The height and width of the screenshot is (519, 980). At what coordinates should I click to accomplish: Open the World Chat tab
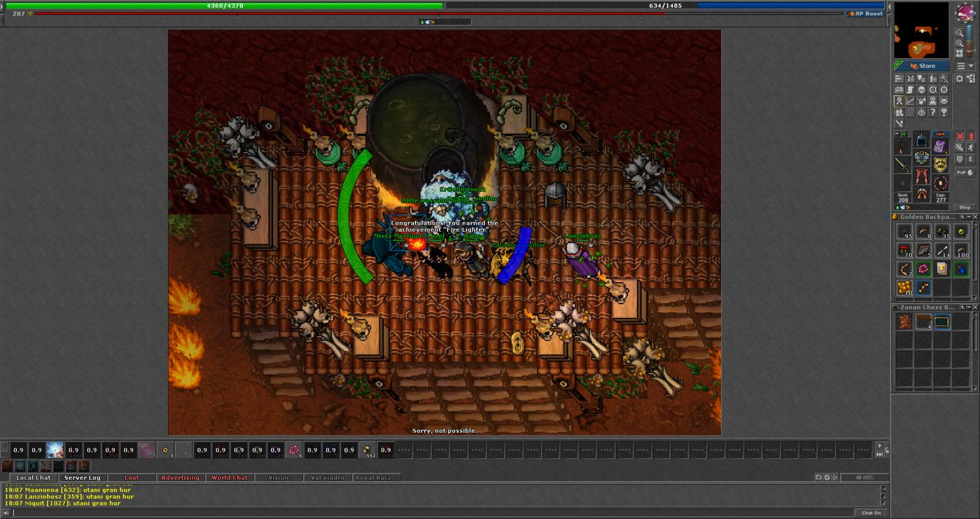(229, 478)
